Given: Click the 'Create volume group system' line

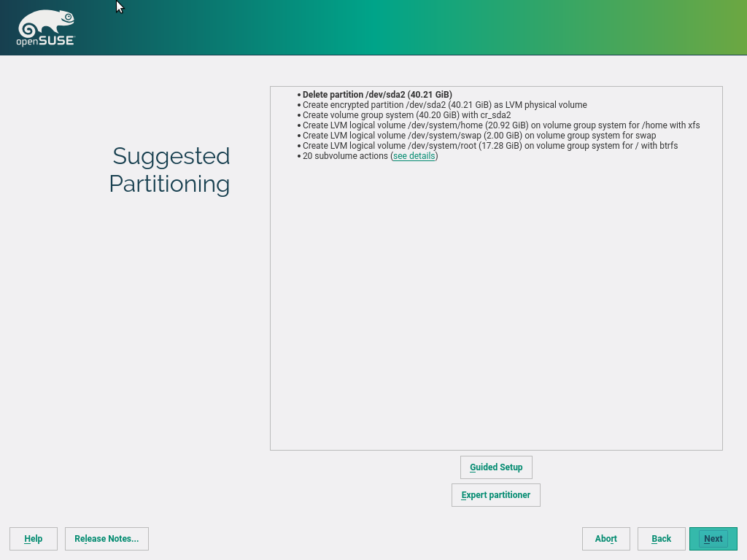Looking at the screenshot, I should tap(406, 115).
